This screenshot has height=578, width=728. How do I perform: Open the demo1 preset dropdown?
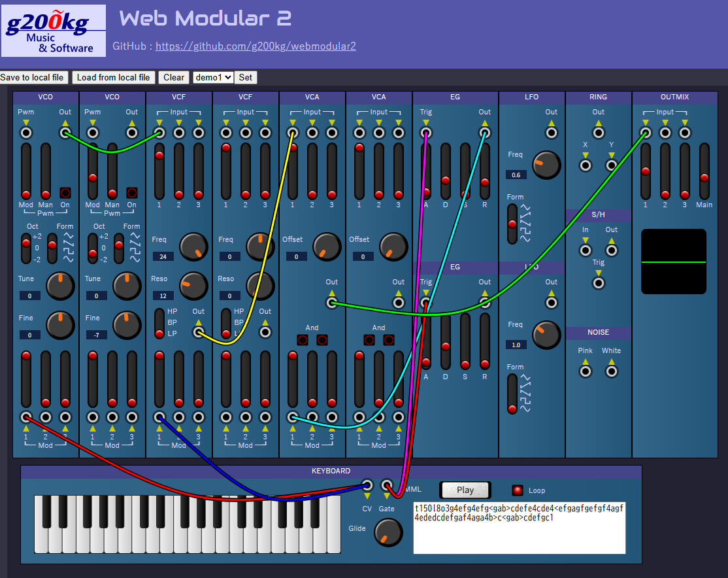click(x=213, y=77)
